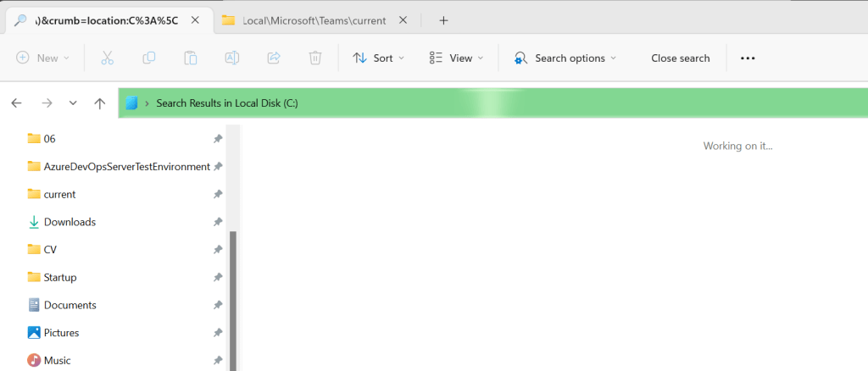868x371 pixels.
Task: Click the pin icon next to Pictures
Action: coord(218,332)
